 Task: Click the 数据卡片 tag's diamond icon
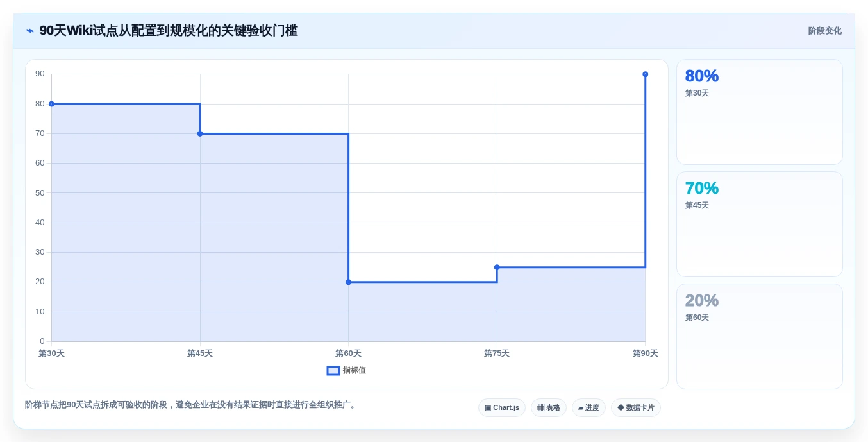click(621, 407)
